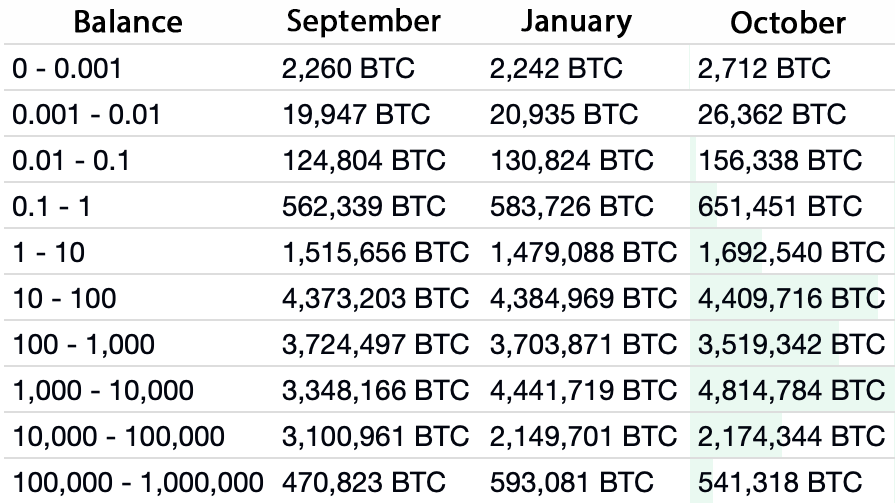
Task: Sort by the September column header
Action: click(x=362, y=22)
